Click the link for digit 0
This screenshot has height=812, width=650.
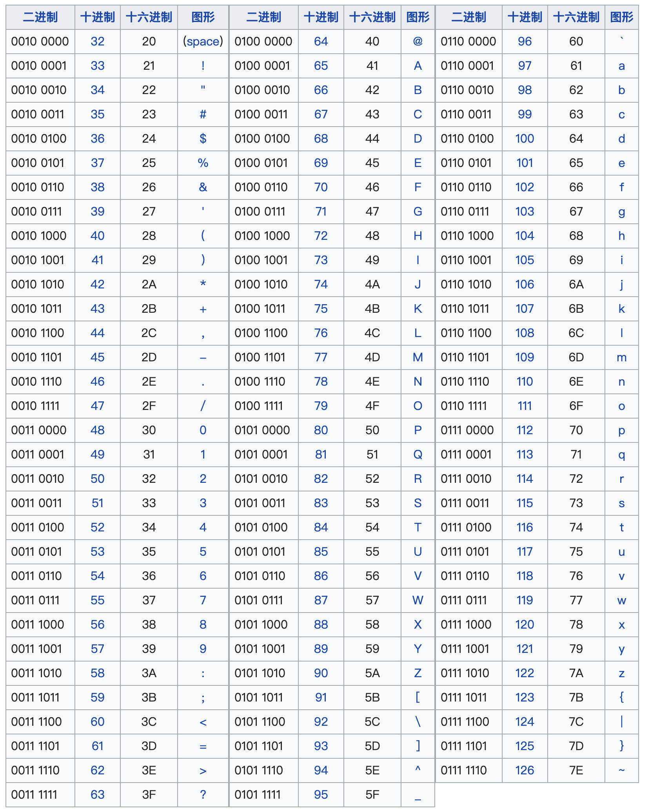(x=203, y=430)
